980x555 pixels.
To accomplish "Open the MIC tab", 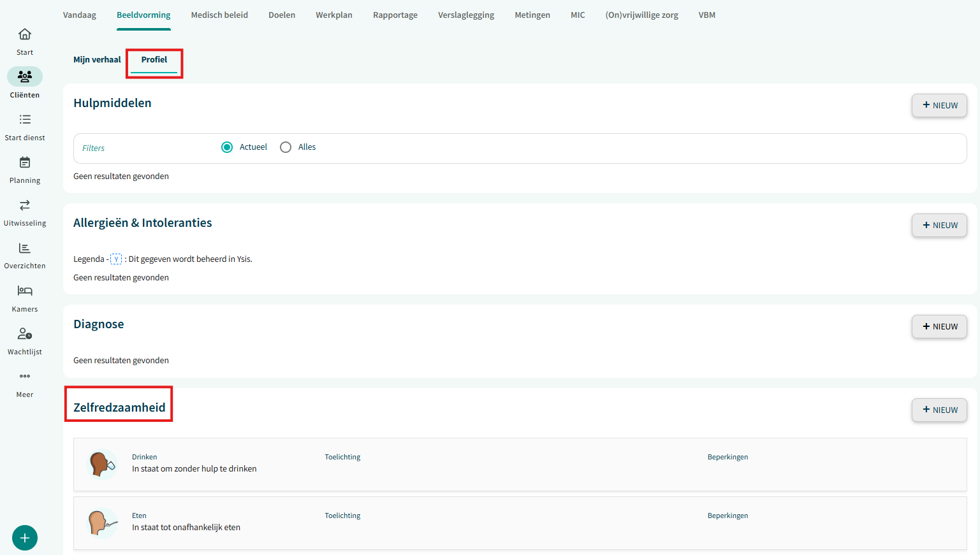I will tap(578, 15).
